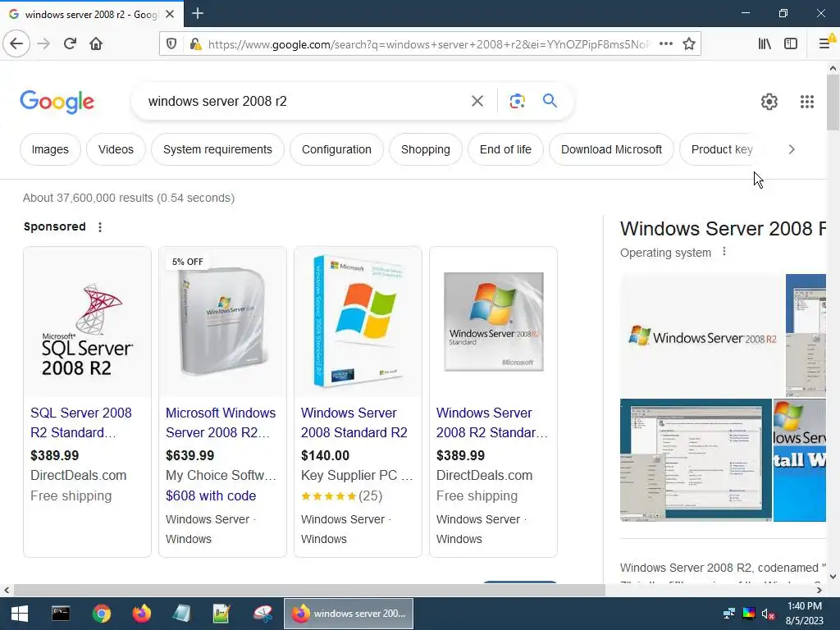Search by image with the Google Lens icon

pos(517,101)
